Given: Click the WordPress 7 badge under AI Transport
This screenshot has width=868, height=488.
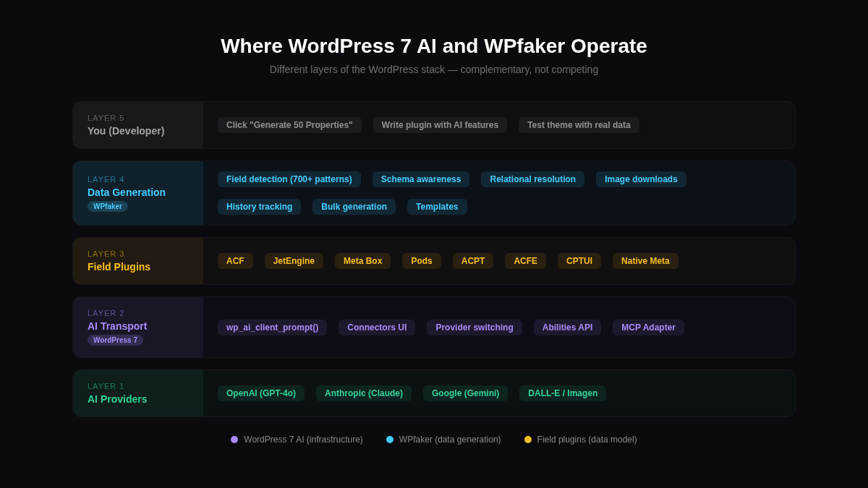Looking at the screenshot, I should pyautogui.click(x=115, y=341).
